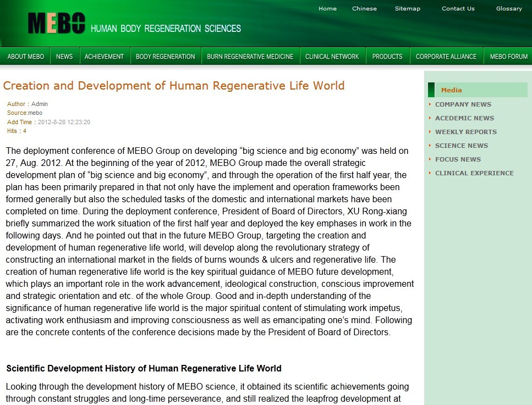Open Science News sidebar link
Image resolution: width=532 pixels, height=405 pixels.
point(462,146)
